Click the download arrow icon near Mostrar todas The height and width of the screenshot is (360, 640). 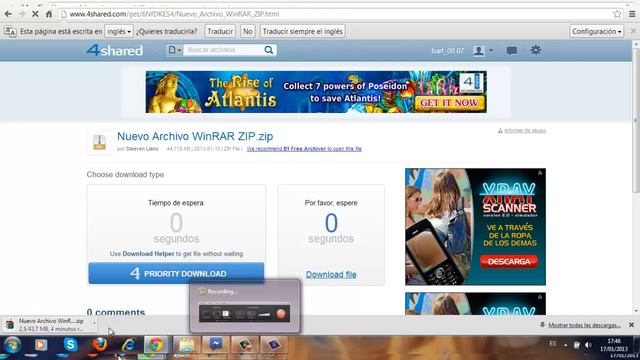pos(542,325)
